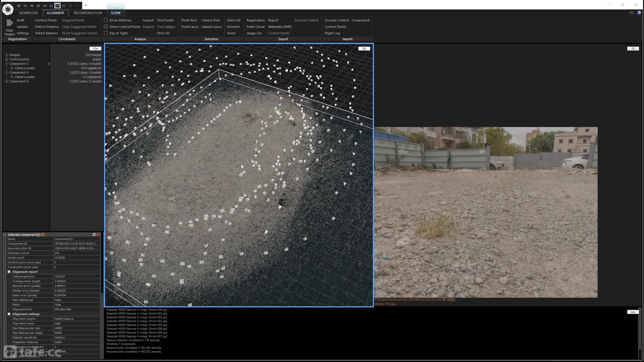
Task: Open the WORKFLOW ribbon tab
Action: [x=29, y=13]
